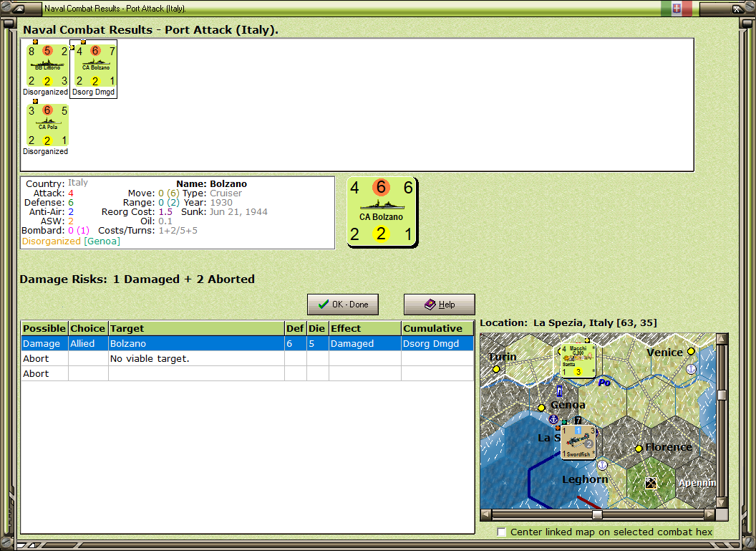The height and width of the screenshot is (551, 756).
Task: Click the Leghorn label on the map
Action: point(585,479)
